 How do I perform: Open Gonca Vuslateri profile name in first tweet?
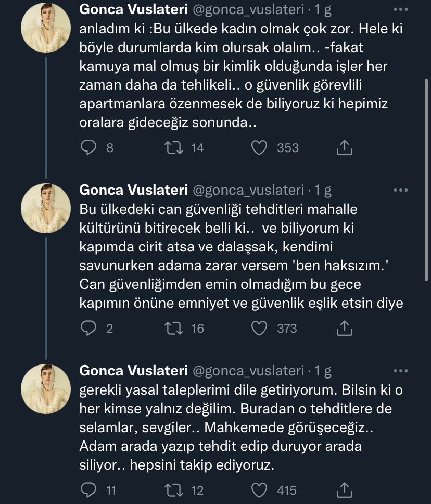[133, 9]
